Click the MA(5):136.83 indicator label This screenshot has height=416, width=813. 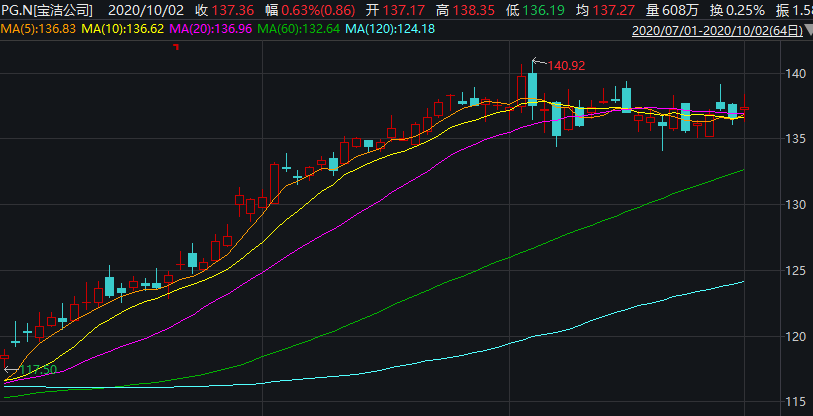38,29
